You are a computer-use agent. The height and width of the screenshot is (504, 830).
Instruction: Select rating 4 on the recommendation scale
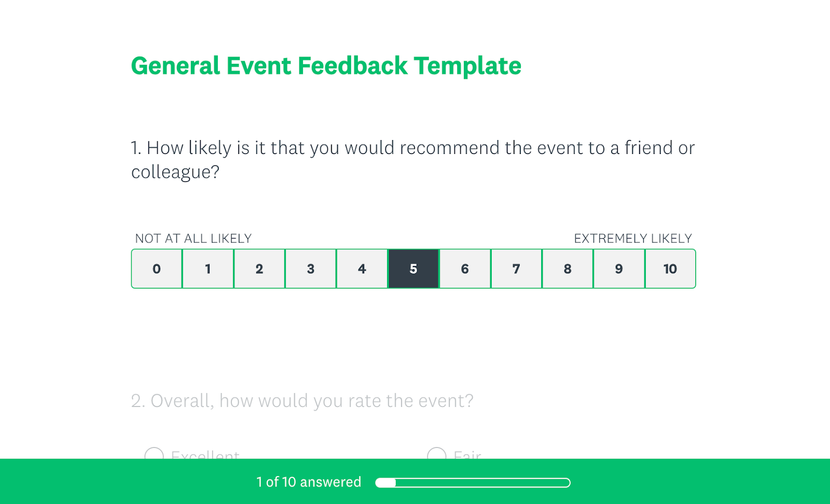click(x=362, y=269)
